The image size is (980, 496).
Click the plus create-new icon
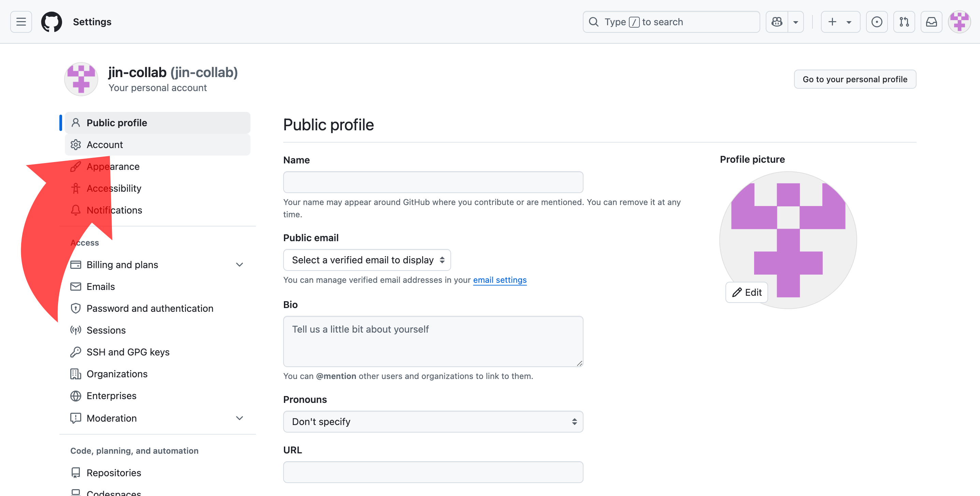(x=832, y=22)
